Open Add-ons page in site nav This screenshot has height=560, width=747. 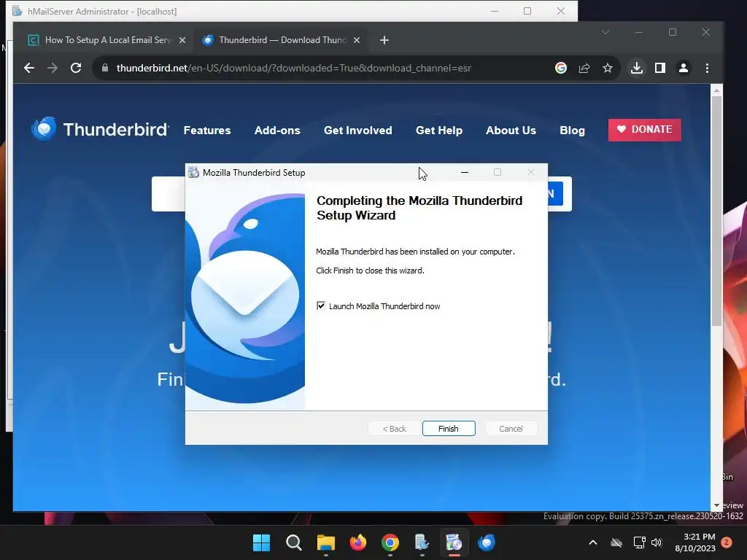277,130
